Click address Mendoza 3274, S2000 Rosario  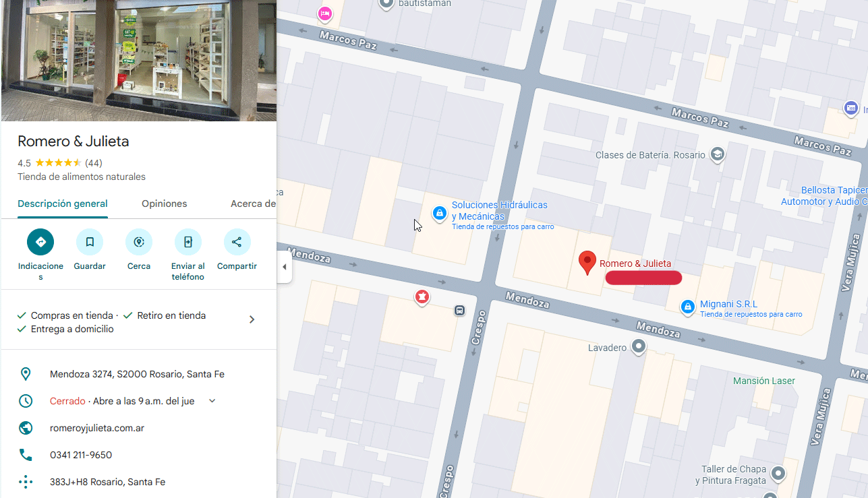137,374
